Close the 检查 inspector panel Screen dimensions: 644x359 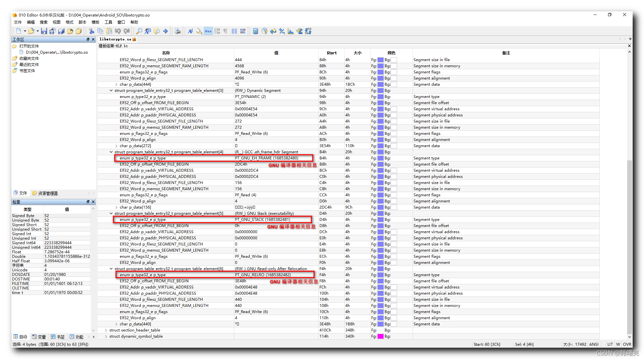(x=93, y=202)
